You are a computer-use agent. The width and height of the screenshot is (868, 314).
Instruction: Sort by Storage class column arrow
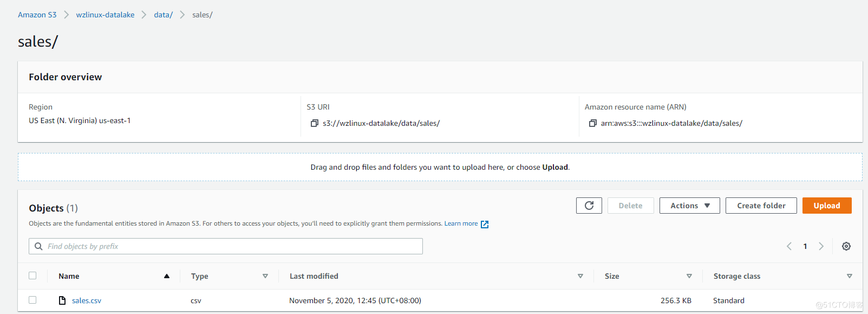click(x=850, y=276)
